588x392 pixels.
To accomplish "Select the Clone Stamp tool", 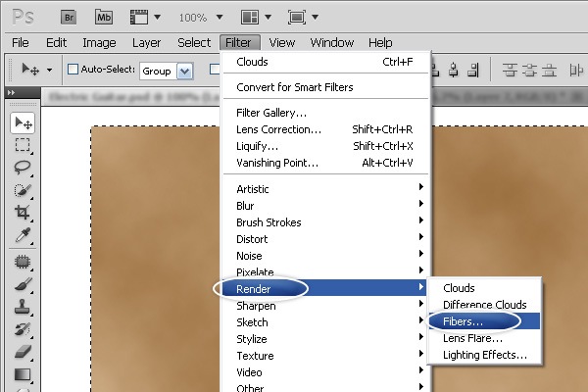I will [23, 307].
